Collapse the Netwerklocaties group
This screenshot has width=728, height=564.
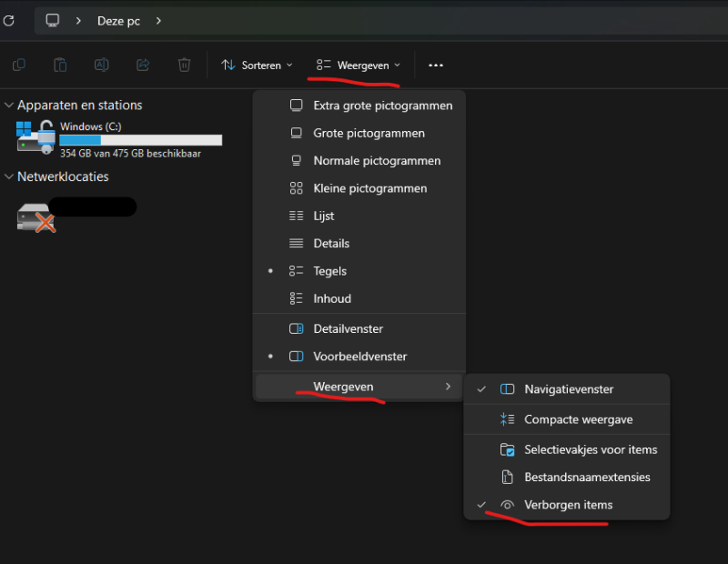point(9,176)
